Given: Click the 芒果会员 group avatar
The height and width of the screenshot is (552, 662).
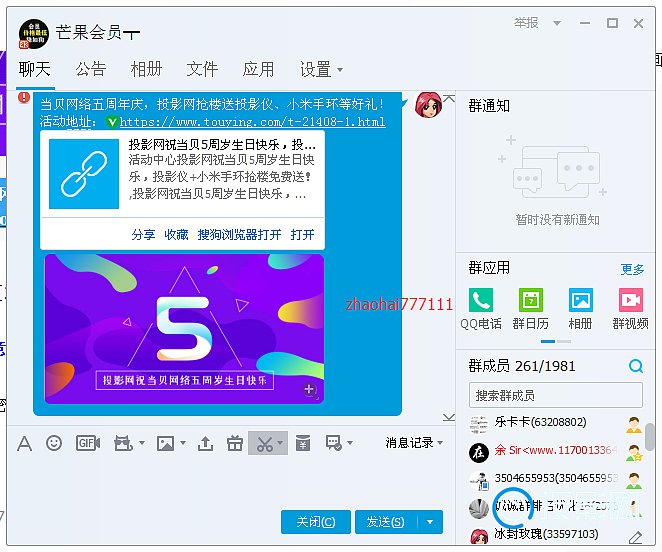Looking at the screenshot, I should tap(34, 34).
